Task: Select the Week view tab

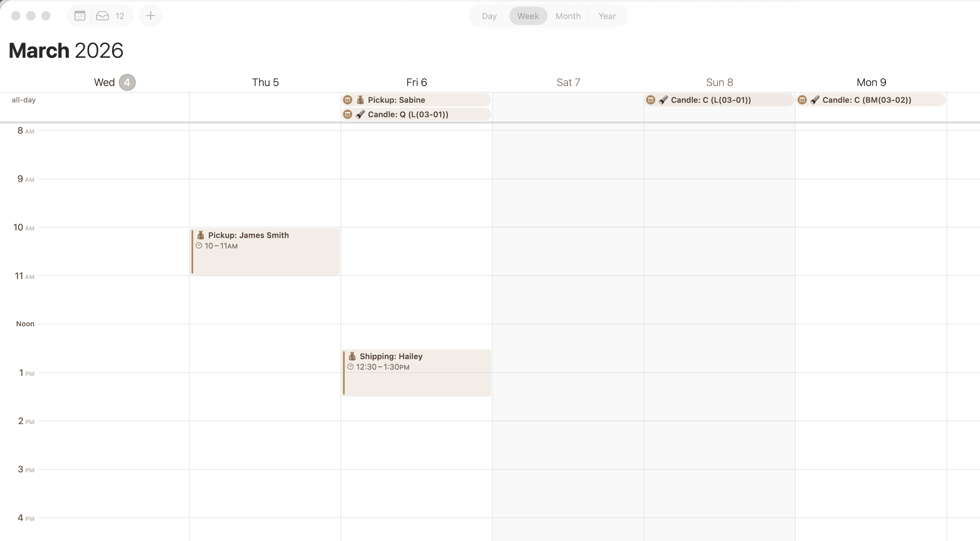Action: point(528,16)
